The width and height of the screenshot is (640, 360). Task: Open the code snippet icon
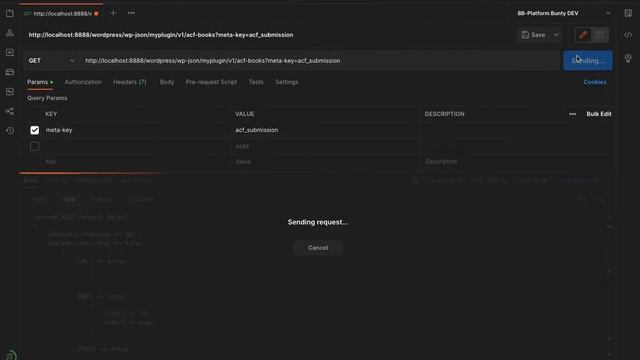point(628,35)
